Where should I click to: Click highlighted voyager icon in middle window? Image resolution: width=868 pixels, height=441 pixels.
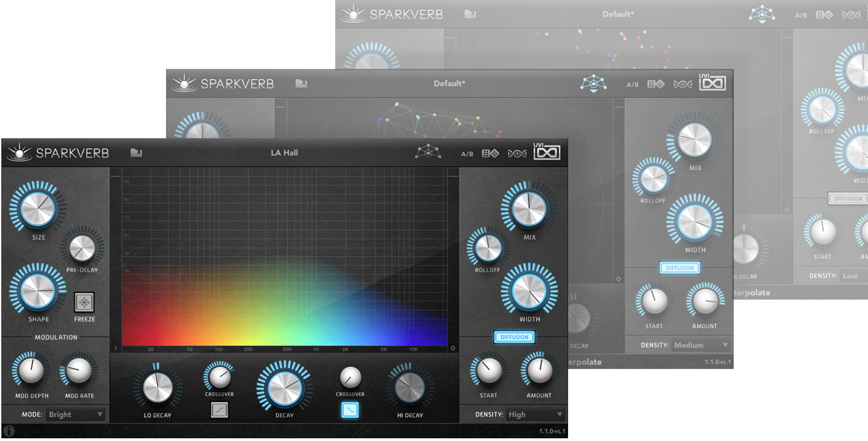click(x=594, y=84)
